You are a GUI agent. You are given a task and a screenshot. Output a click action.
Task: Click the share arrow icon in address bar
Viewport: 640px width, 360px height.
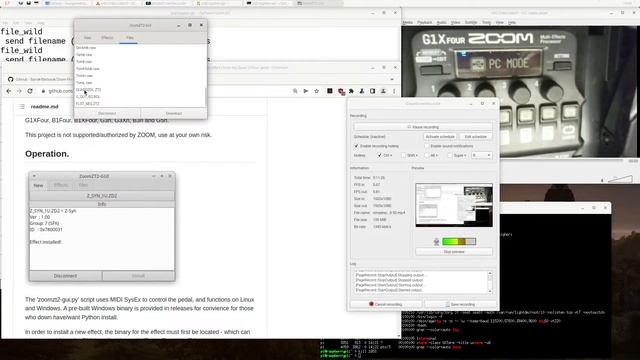(x=306, y=91)
